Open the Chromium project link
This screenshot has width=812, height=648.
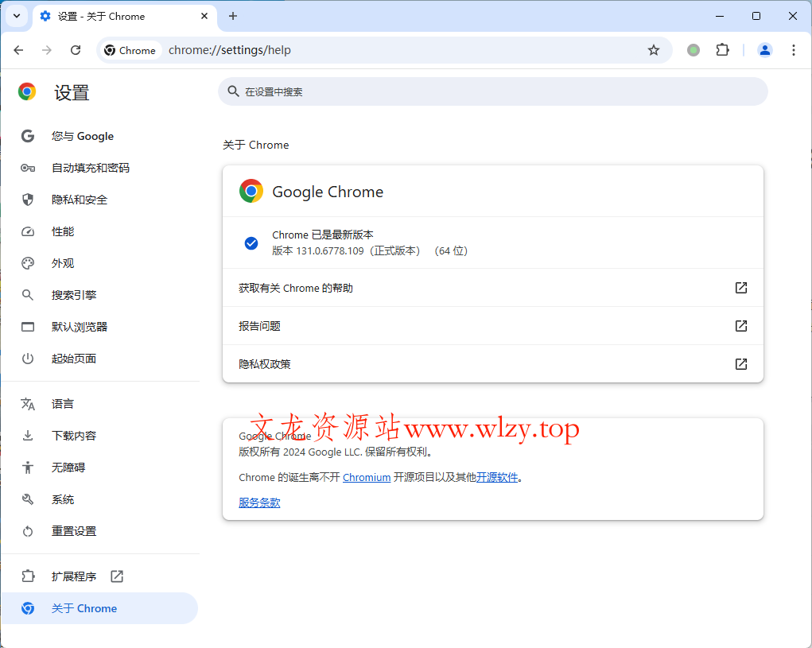pos(367,477)
